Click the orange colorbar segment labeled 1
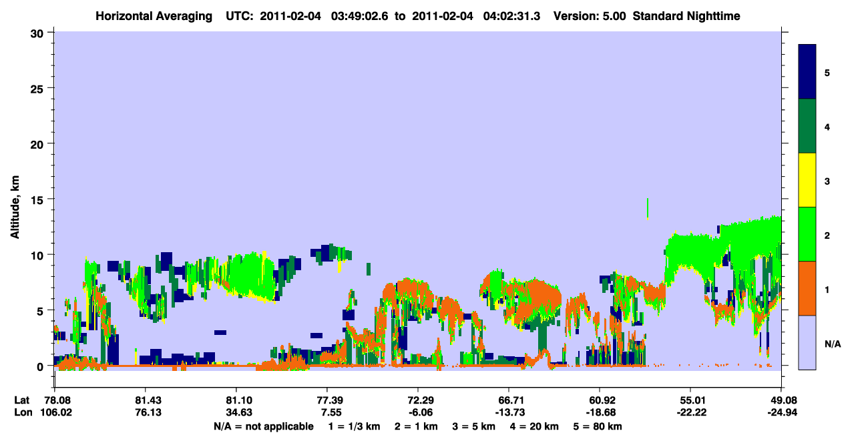 click(808, 288)
